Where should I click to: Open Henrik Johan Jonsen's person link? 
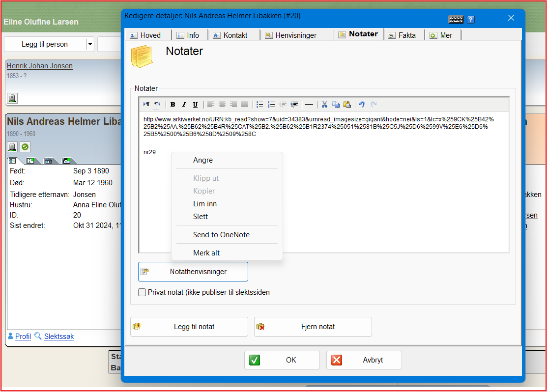pyautogui.click(x=40, y=66)
